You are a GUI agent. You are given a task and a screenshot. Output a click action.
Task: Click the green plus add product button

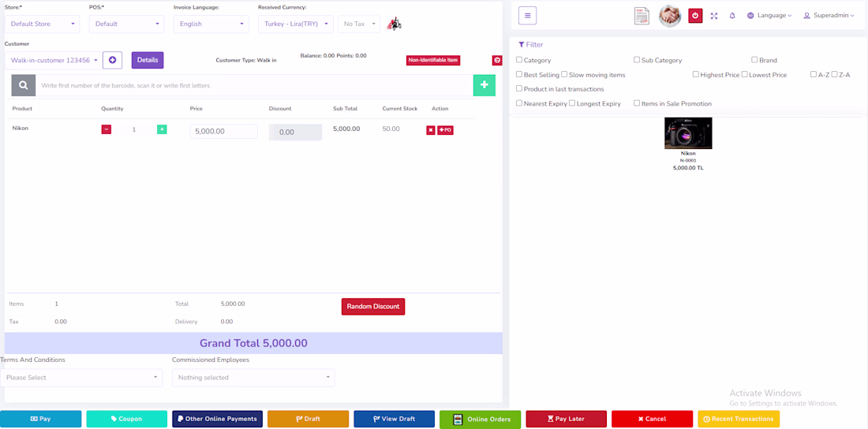[485, 85]
